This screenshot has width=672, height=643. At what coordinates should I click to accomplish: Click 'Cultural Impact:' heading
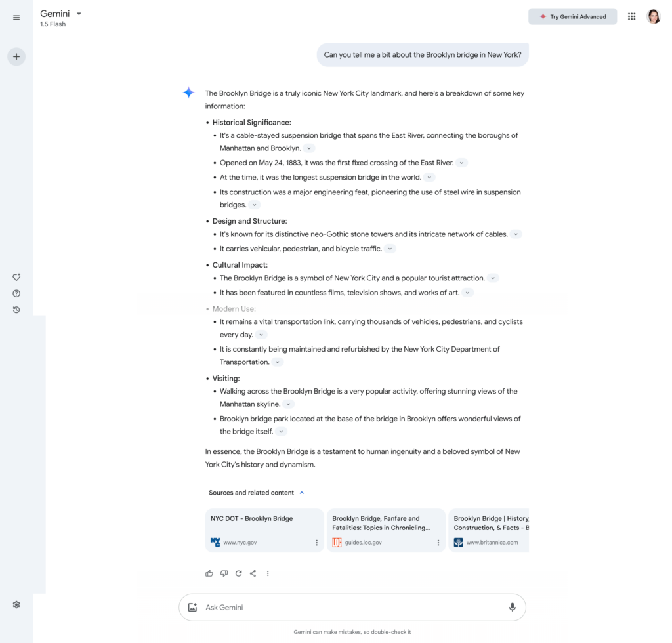(240, 265)
